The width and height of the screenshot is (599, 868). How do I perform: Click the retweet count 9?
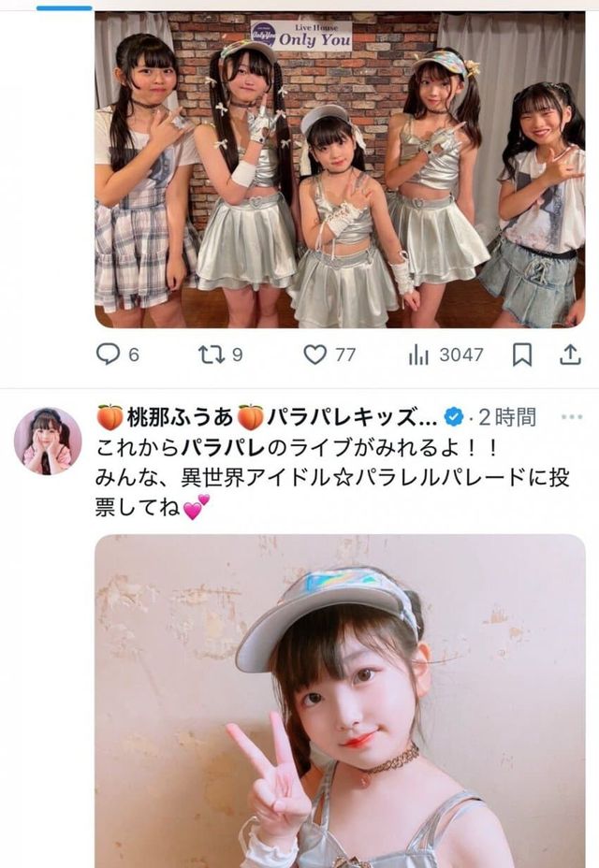pos(237,354)
